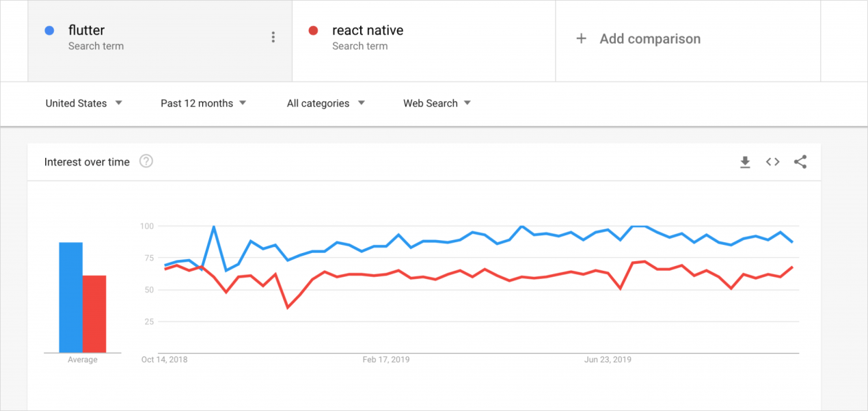Click the Jun 23, 2019 axis label

[608, 359]
